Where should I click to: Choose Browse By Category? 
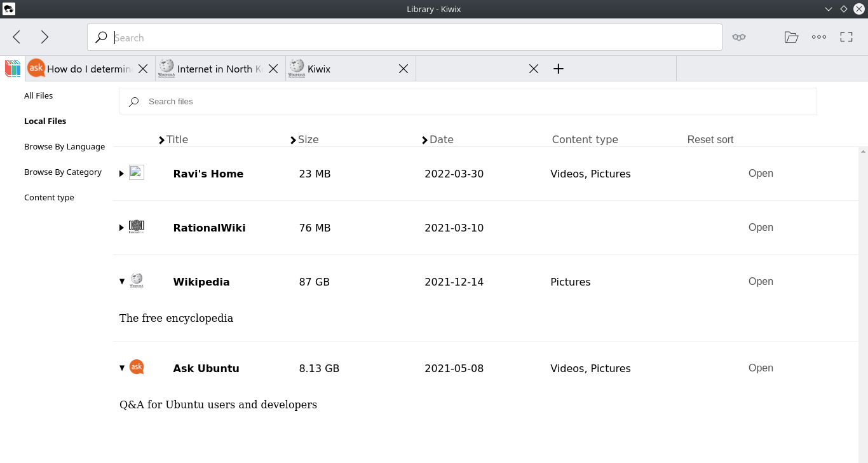click(63, 172)
